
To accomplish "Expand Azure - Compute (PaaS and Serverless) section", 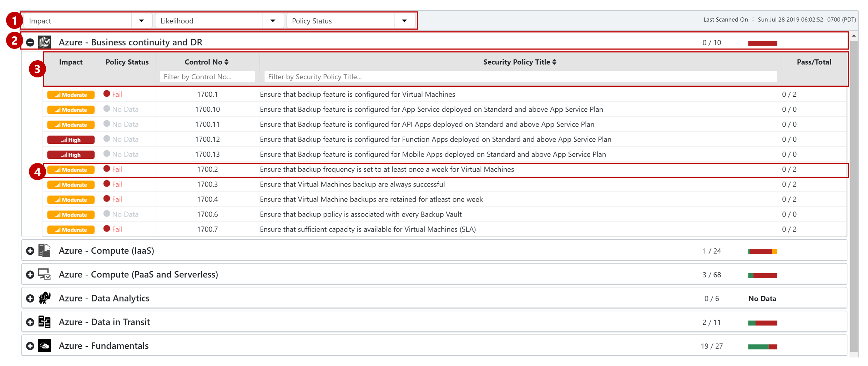I will tap(30, 275).
